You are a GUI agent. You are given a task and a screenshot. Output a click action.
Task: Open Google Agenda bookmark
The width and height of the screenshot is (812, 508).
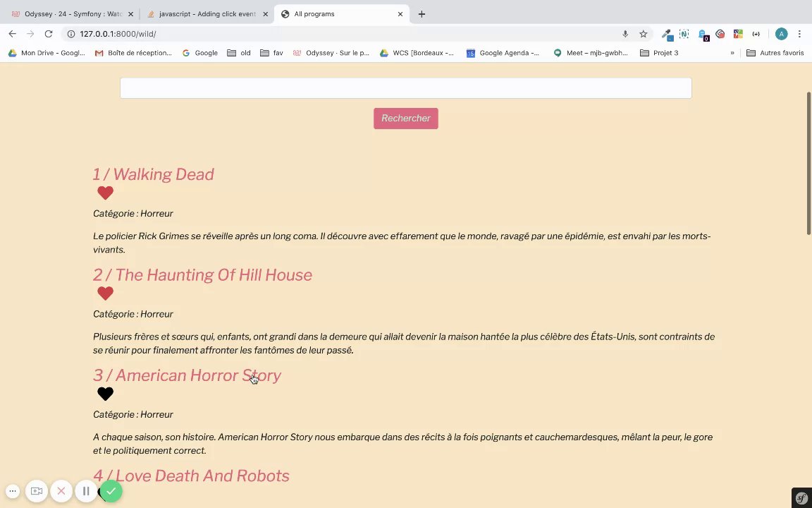503,53
